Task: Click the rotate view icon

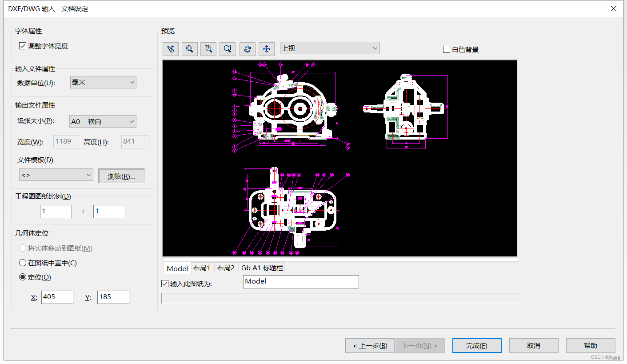Action: (x=248, y=48)
